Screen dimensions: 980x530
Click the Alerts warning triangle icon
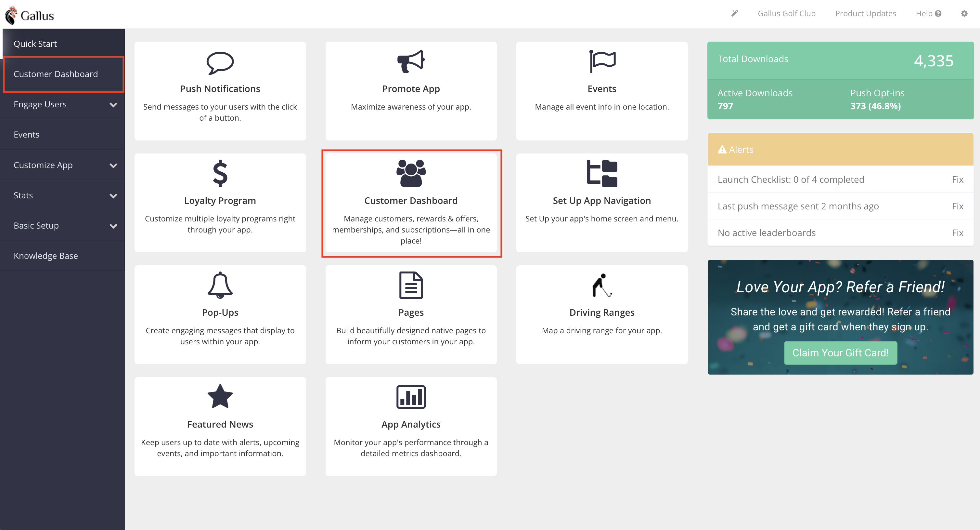[722, 149]
